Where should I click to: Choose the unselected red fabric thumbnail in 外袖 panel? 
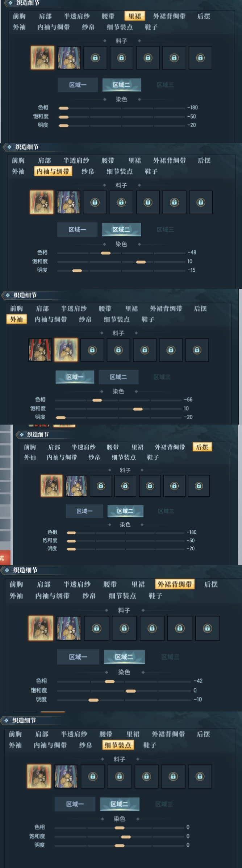[x=40, y=350]
